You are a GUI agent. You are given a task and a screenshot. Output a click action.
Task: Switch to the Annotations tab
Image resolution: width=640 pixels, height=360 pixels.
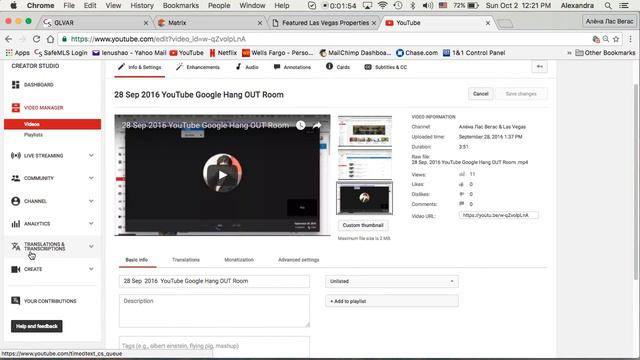click(292, 67)
